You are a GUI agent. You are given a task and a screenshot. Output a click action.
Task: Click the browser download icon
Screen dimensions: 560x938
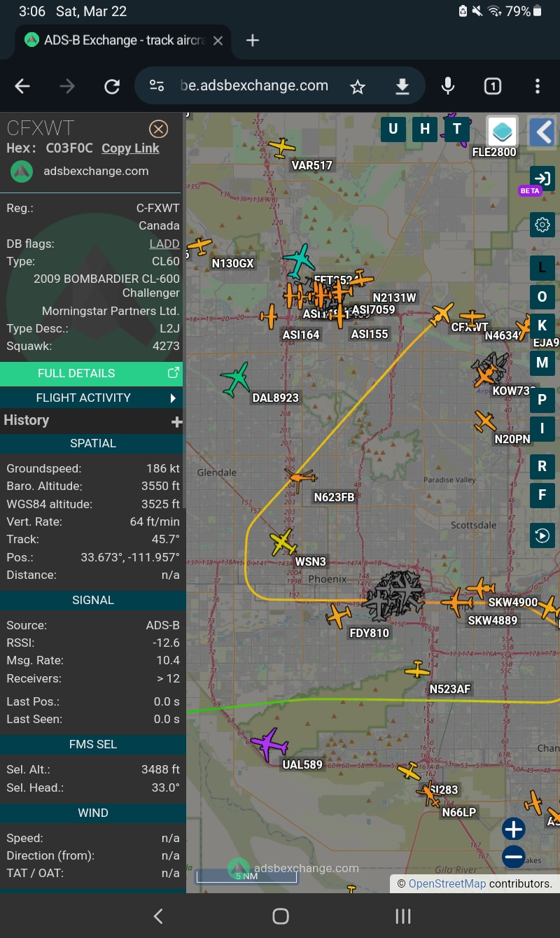pos(402,86)
